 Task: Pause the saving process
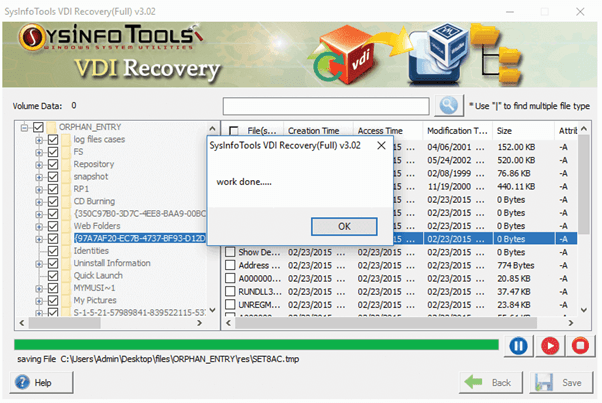click(518, 346)
